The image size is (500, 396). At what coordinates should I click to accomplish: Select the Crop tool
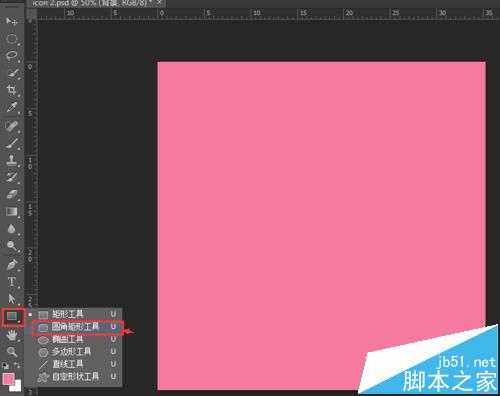coord(12,90)
